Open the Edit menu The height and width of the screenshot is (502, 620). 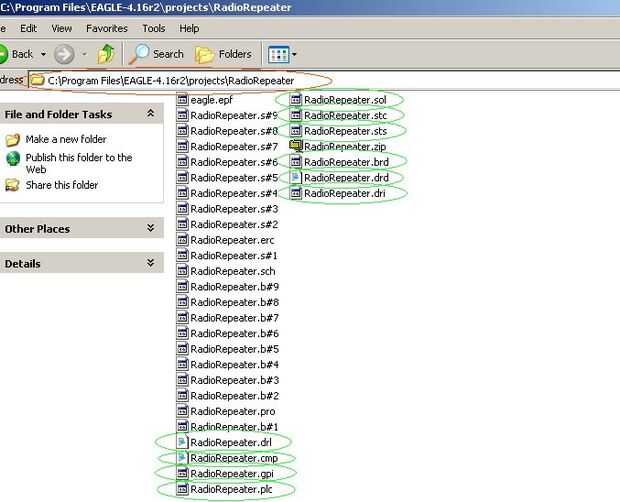[x=28, y=28]
